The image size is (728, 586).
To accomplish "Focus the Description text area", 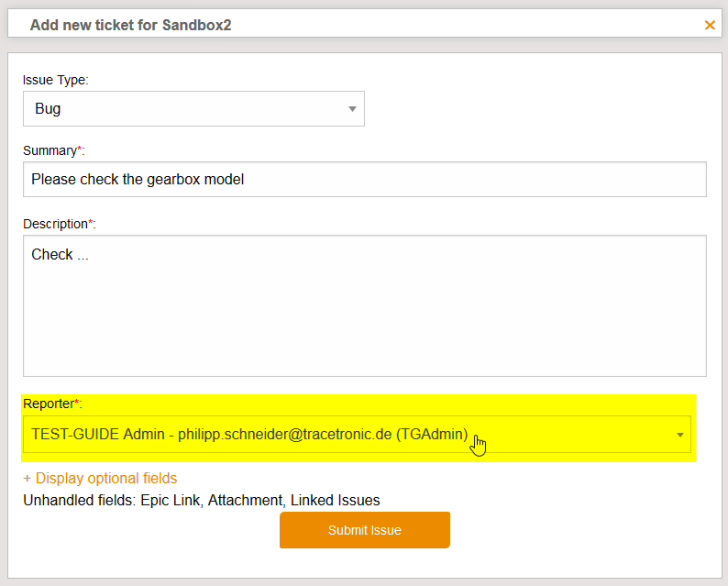I will (365, 316).
